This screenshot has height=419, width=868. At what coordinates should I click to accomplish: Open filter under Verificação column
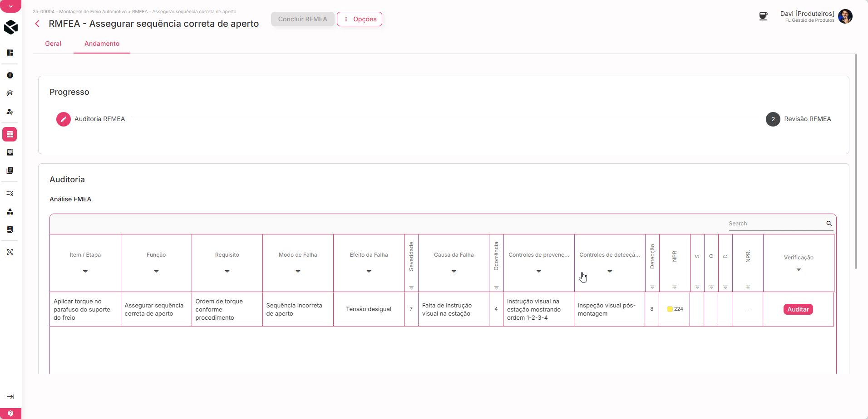799,269
